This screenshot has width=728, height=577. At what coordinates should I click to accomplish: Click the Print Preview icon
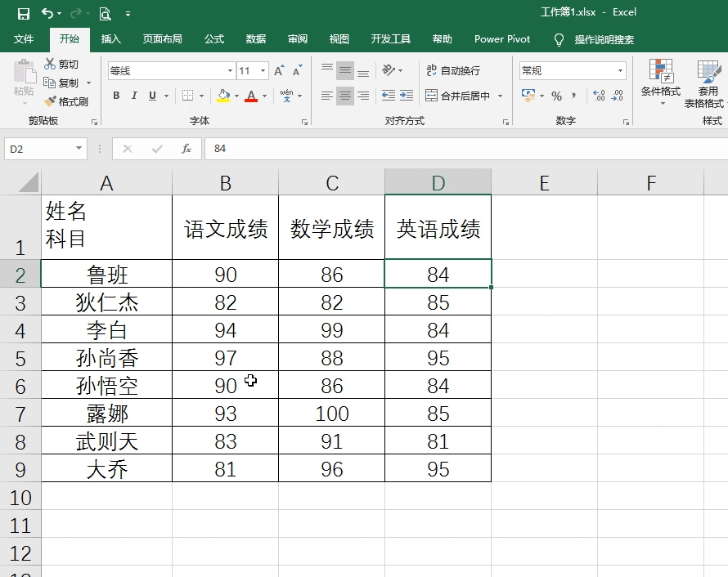(x=105, y=13)
